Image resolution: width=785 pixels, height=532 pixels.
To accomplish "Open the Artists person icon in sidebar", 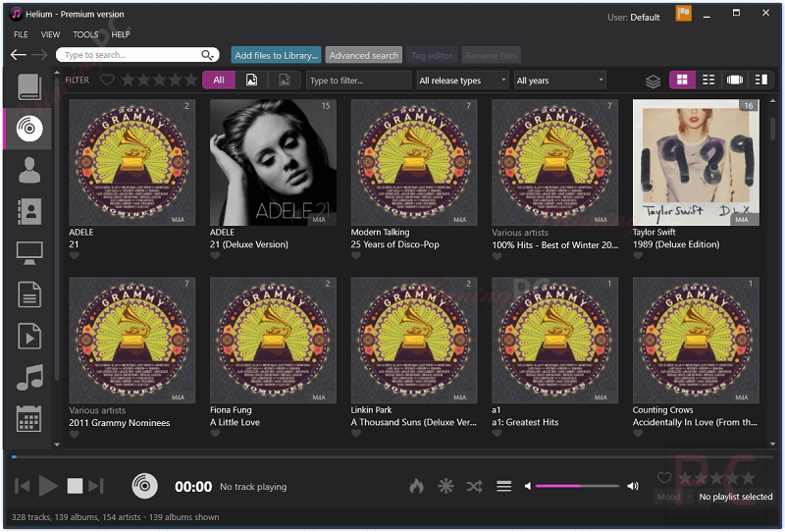I will (29, 171).
